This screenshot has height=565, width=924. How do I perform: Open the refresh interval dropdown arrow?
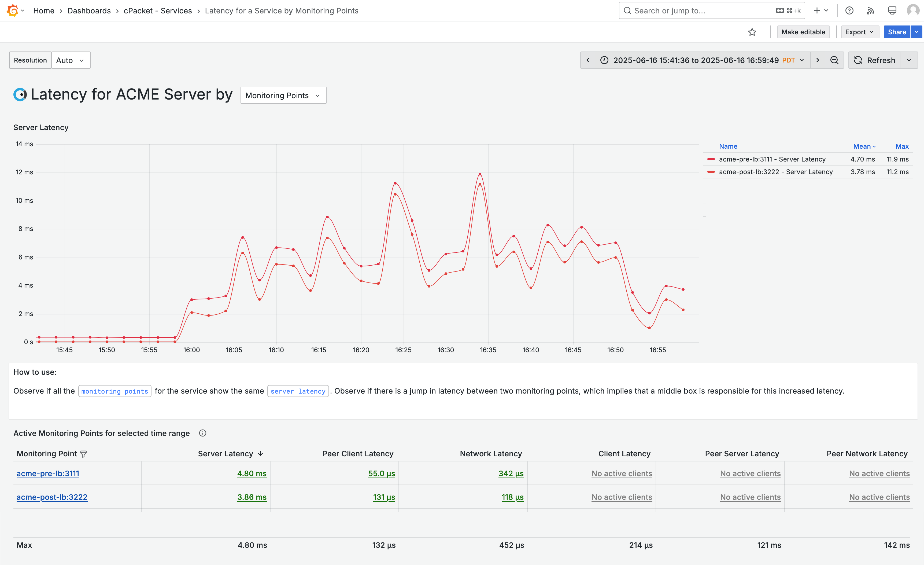tap(909, 60)
